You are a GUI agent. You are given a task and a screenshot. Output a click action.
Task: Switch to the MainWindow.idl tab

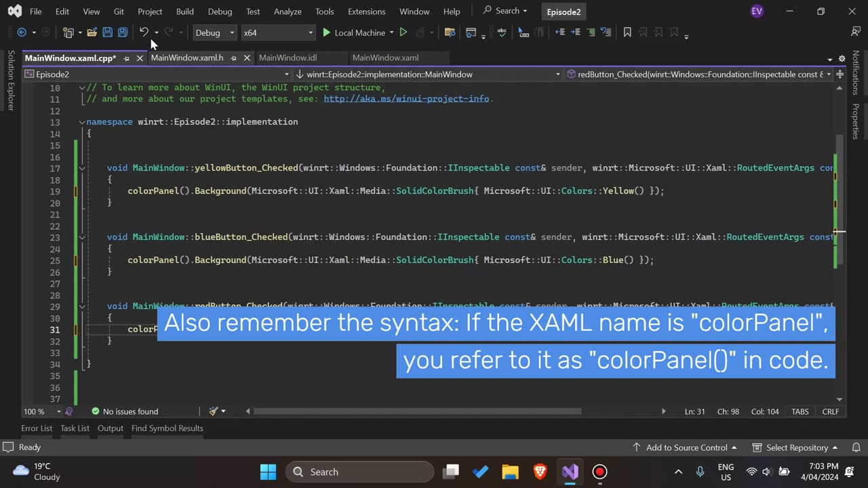[288, 58]
